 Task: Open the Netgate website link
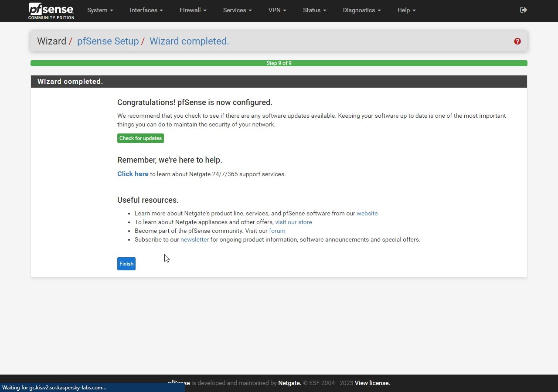coord(367,213)
